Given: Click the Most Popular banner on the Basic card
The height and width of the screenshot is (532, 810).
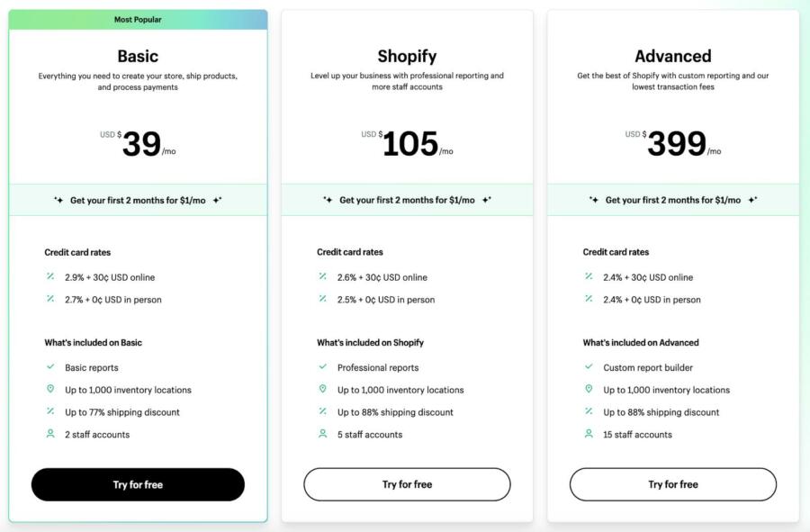Looking at the screenshot, I should click(x=138, y=20).
